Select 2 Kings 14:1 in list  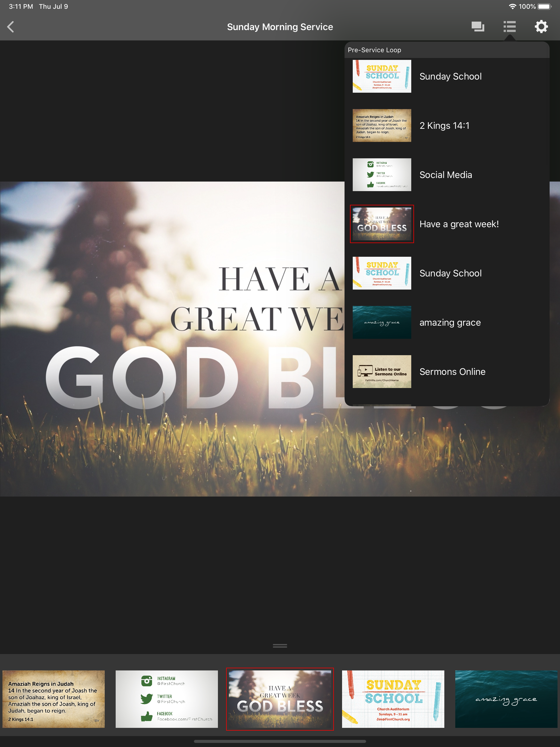click(444, 126)
